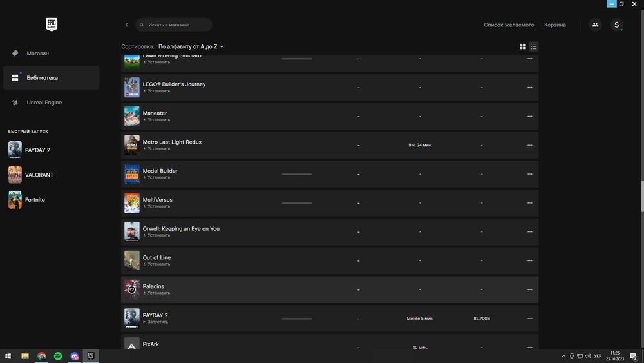Open more options for Maneater
The image size is (644, 363).
tap(530, 116)
